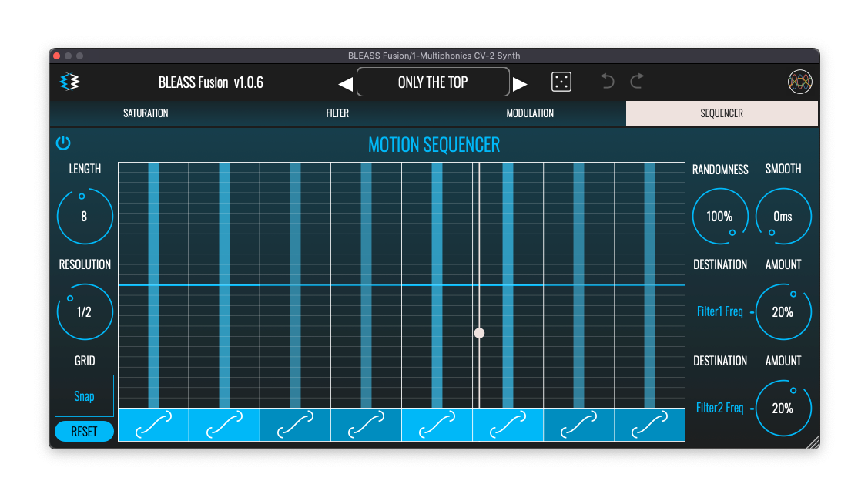Open the Filter2 Freq destination menu
Viewport: 868px width, 498px height.
[x=719, y=408]
